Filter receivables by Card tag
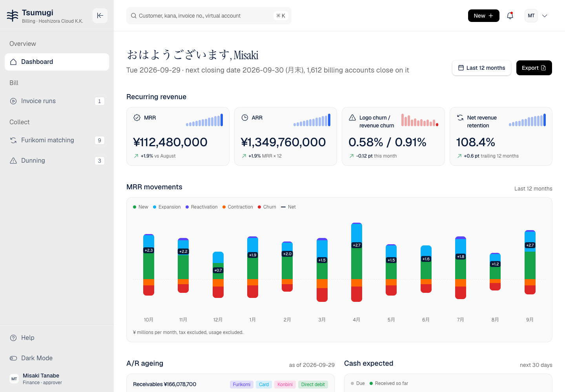Image resolution: width=565 pixels, height=392 pixels. tap(264, 385)
